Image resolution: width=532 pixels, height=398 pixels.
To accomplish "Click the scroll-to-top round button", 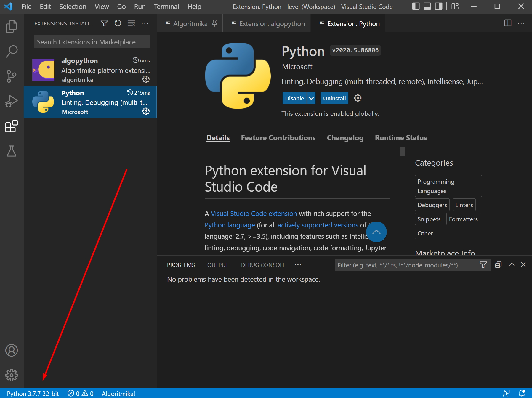I will pyautogui.click(x=376, y=232).
